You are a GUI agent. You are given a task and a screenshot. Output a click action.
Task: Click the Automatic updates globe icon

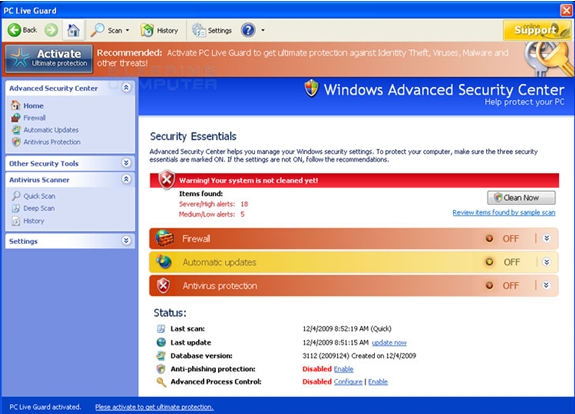tap(164, 262)
